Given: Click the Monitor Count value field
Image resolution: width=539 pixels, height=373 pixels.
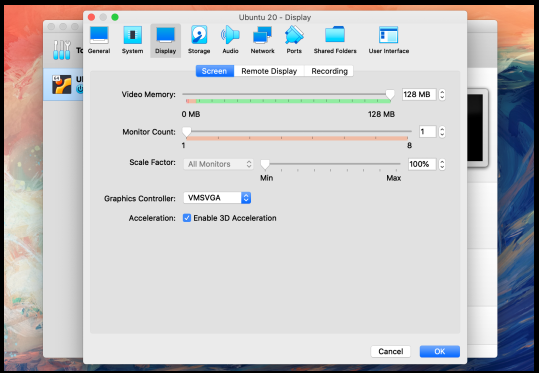Looking at the screenshot, I should tap(428, 132).
